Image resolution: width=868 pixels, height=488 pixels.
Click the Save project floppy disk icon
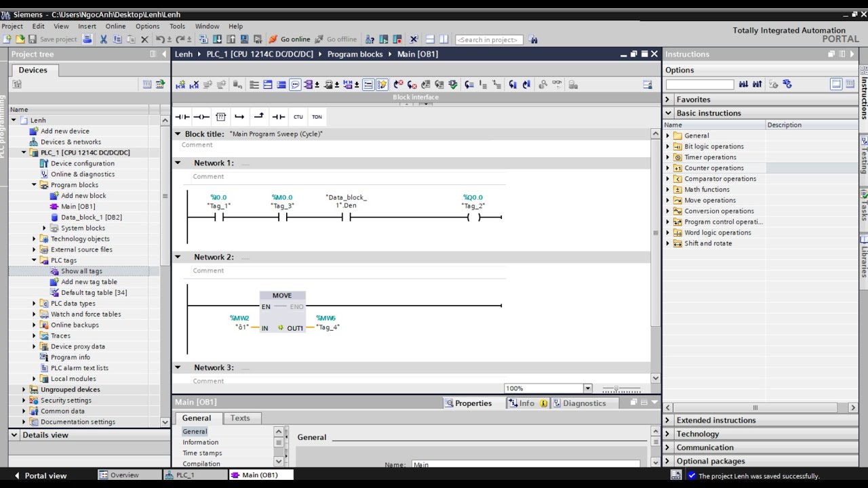pyautogui.click(x=33, y=39)
